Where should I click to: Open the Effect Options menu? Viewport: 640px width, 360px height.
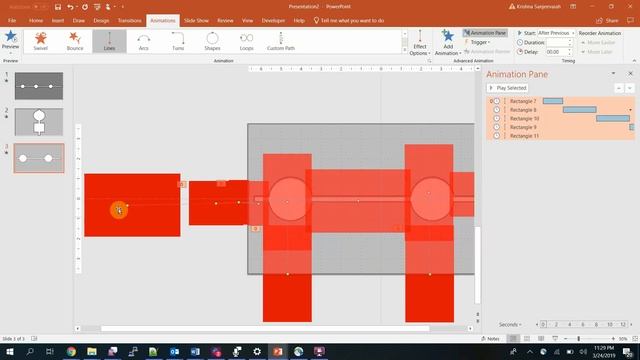[420, 42]
